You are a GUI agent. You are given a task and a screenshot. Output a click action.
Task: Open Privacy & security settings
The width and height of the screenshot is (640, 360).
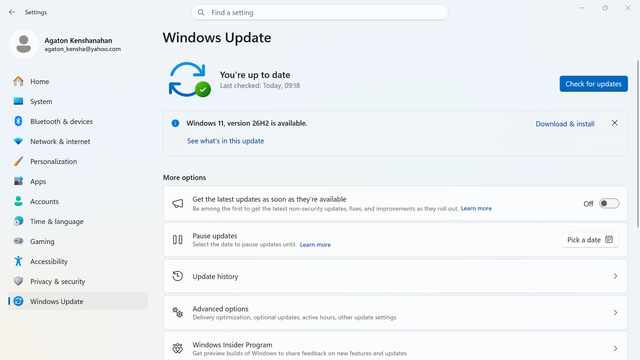(78, 281)
